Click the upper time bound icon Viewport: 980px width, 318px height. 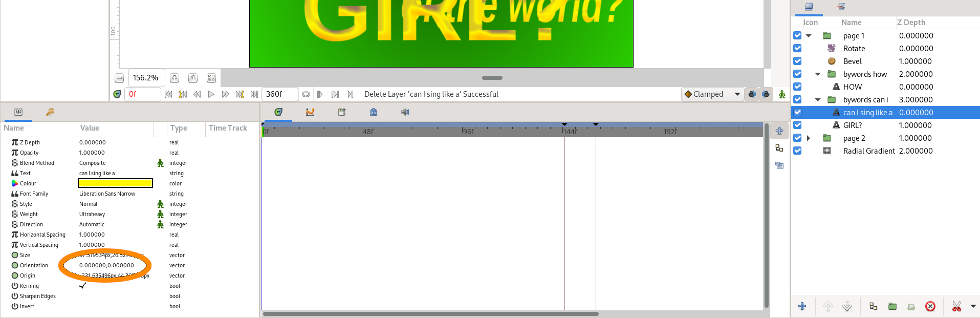tap(351, 94)
